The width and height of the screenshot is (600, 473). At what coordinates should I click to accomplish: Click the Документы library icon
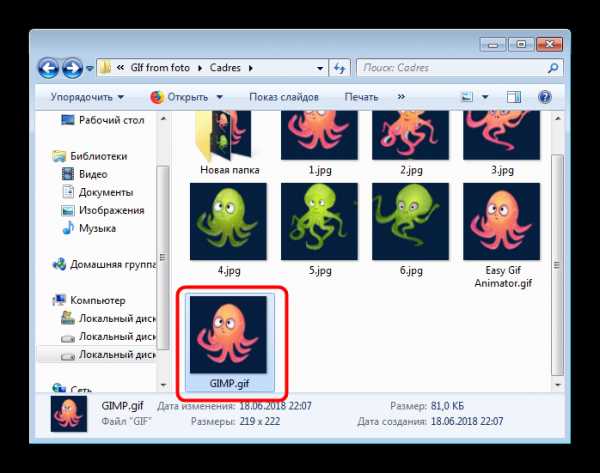click(x=68, y=192)
